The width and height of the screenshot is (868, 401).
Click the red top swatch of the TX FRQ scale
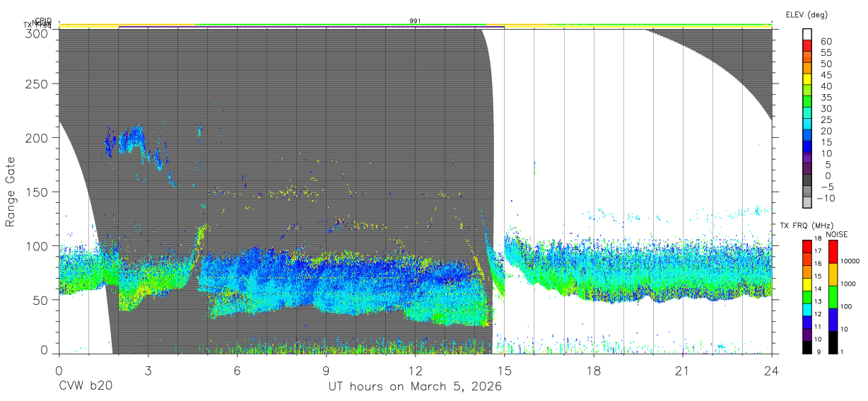click(x=807, y=247)
